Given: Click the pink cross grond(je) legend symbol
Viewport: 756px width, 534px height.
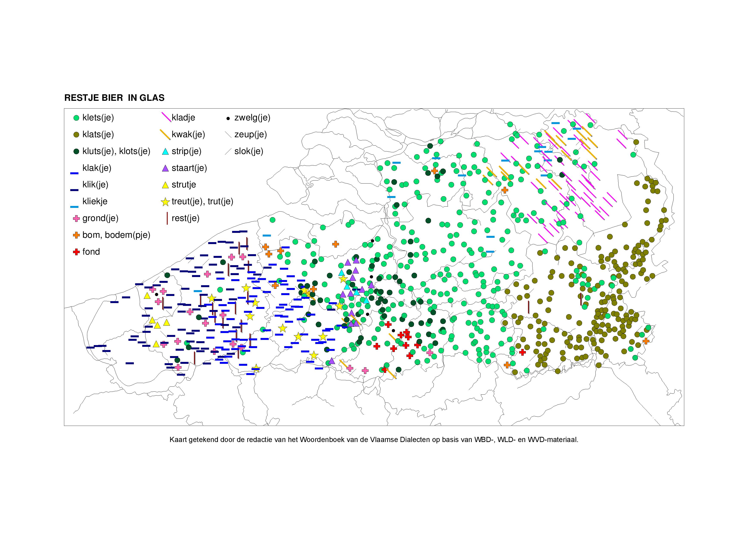Looking at the screenshot, I should [76, 218].
